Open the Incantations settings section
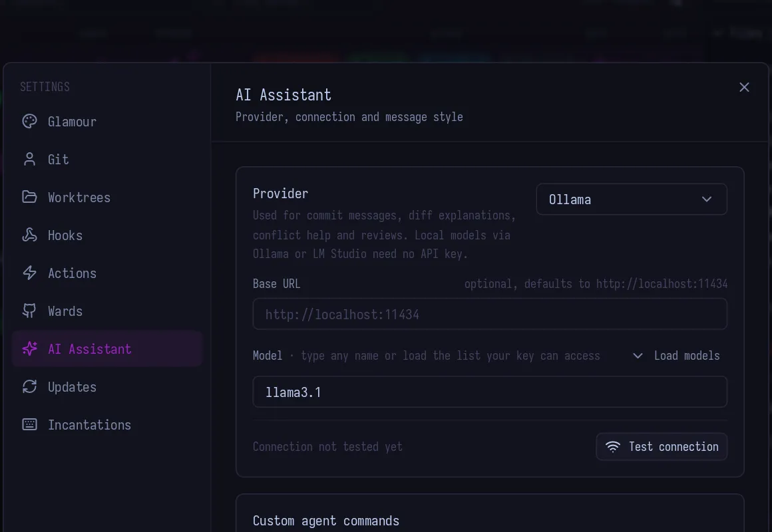Screen dimensions: 772x532 tap(107, 425)
